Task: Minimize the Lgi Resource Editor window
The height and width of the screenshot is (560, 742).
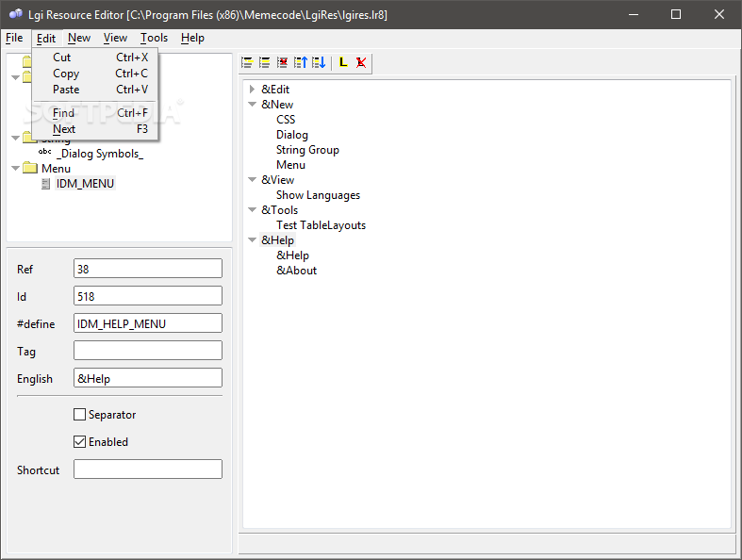Action: point(634,15)
